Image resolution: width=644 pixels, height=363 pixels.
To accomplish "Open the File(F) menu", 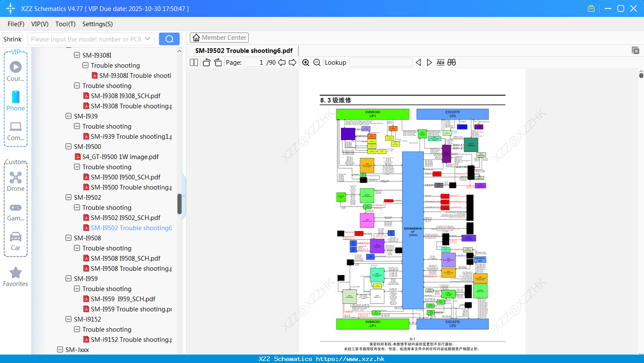I will pos(16,24).
